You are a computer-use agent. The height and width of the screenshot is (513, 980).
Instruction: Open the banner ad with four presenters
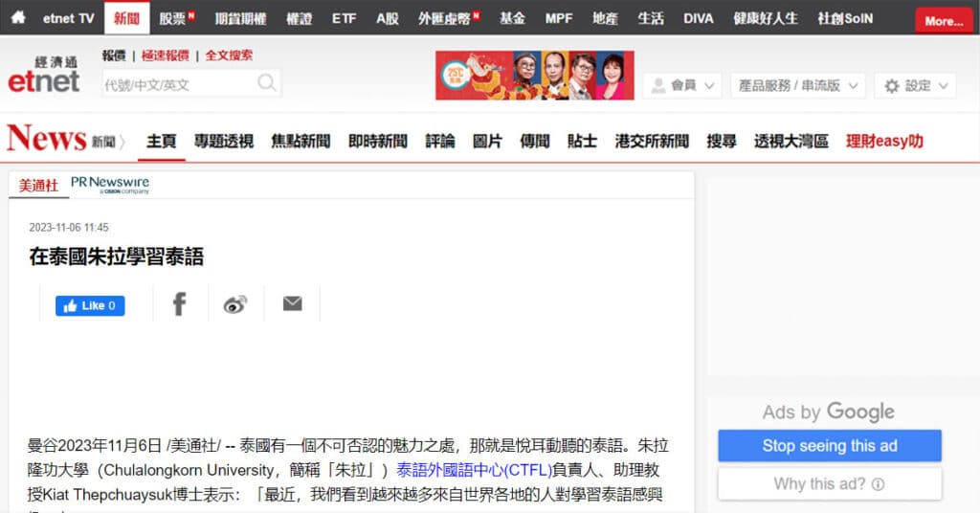[535, 75]
